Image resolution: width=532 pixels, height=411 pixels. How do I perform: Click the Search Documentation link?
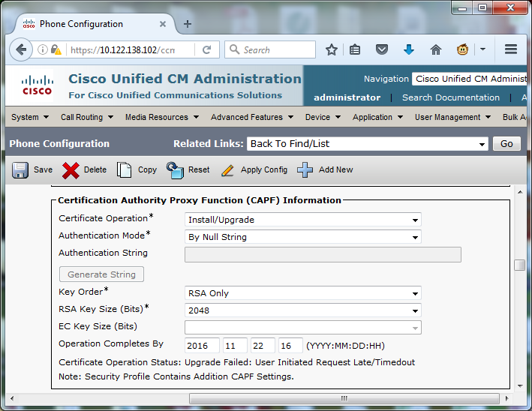(450, 97)
